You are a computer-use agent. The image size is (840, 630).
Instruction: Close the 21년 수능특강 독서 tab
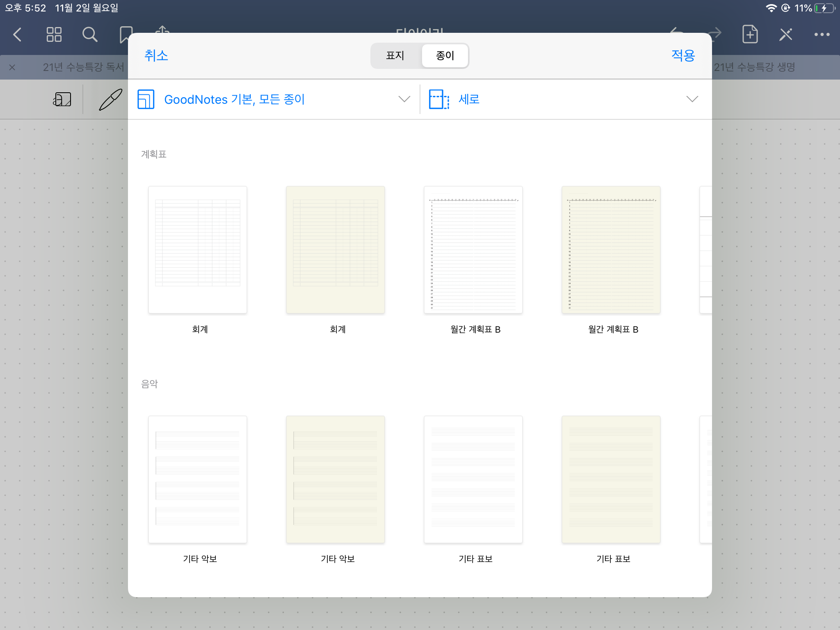pyautogui.click(x=12, y=67)
